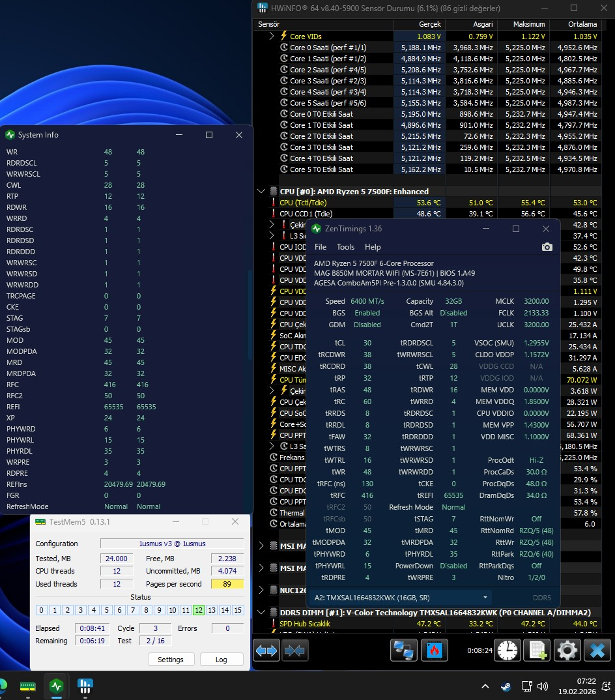Click the Core VIDs lightning icon
The image size is (615, 700).
(x=284, y=36)
